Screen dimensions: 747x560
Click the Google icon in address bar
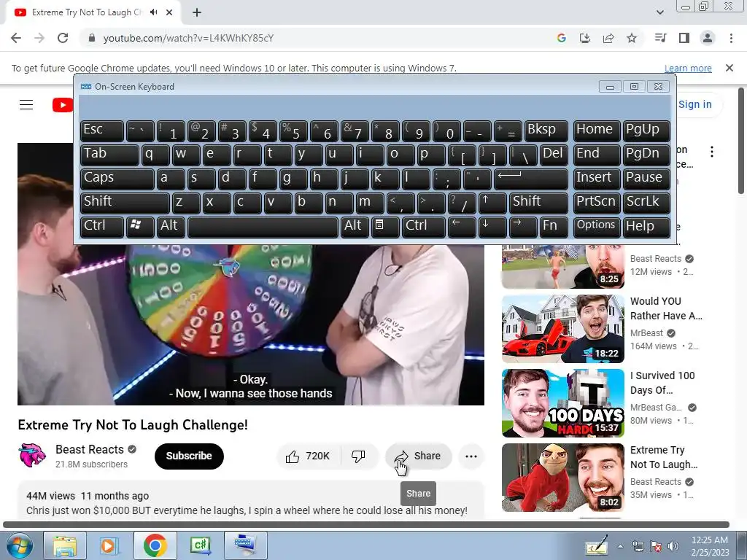pyautogui.click(x=561, y=38)
